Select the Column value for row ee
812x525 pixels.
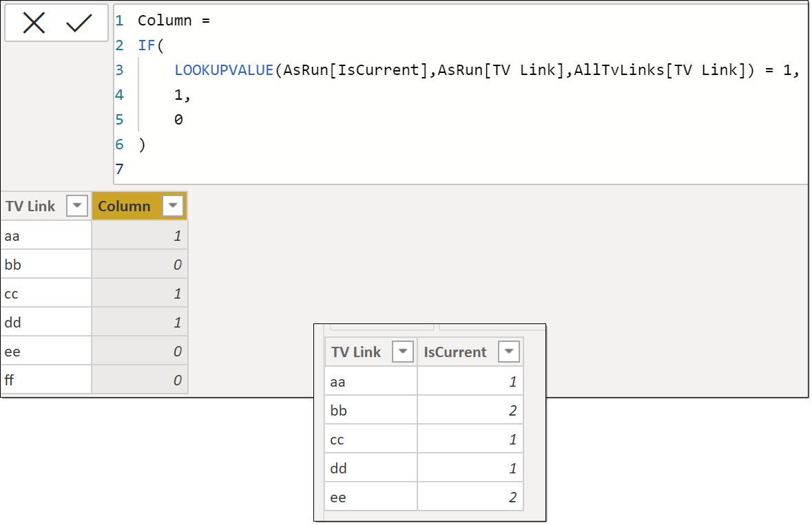tap(139, 352)
